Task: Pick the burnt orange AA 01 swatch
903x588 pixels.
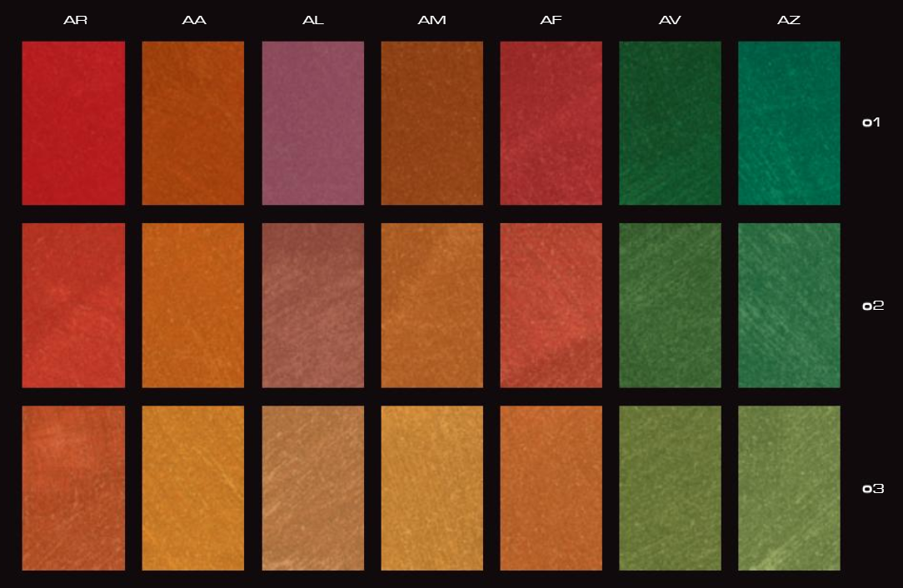Action: click(192, 123)
